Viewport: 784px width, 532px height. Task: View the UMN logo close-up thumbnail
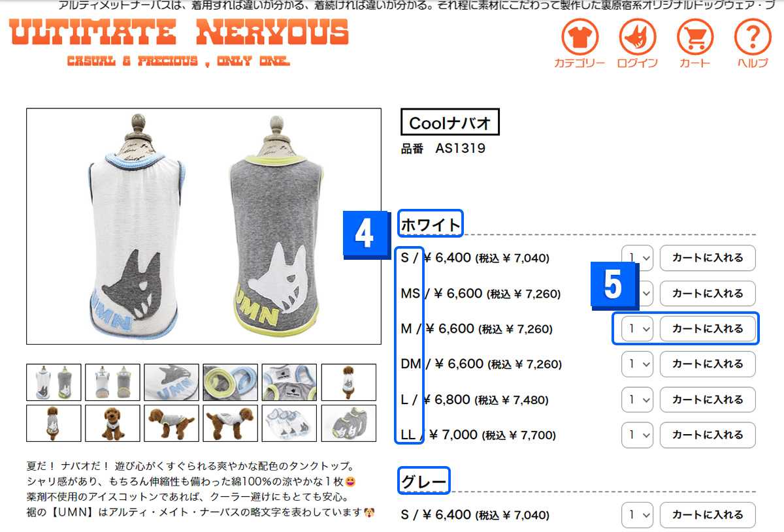(171, 382)
